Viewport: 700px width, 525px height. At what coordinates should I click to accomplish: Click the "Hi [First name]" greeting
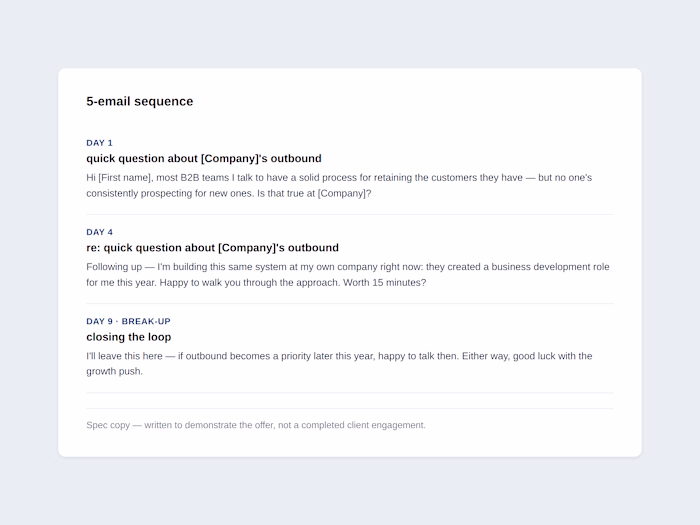pyautogui.click(x=120, y=178)
